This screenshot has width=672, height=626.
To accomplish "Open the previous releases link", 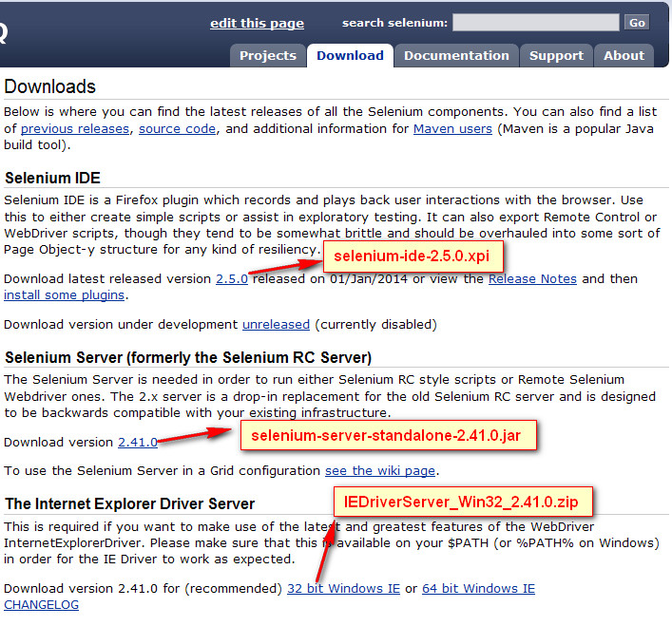I will coord(75,128).
